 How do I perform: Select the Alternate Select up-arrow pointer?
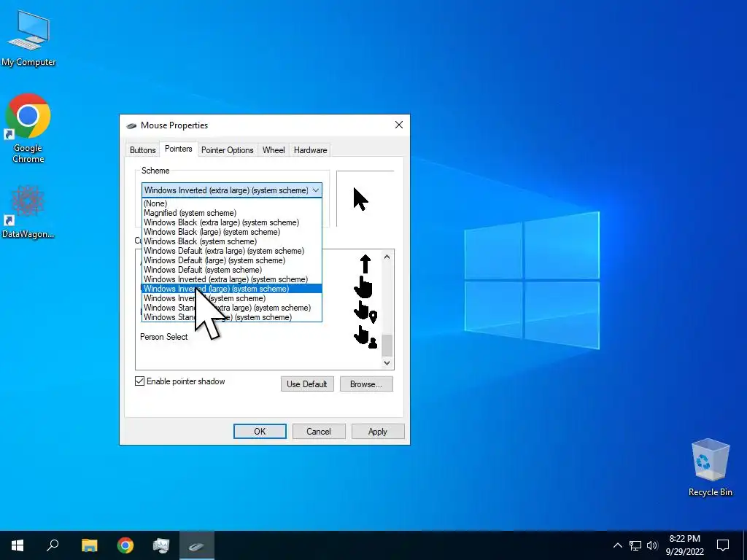[365, 264]
